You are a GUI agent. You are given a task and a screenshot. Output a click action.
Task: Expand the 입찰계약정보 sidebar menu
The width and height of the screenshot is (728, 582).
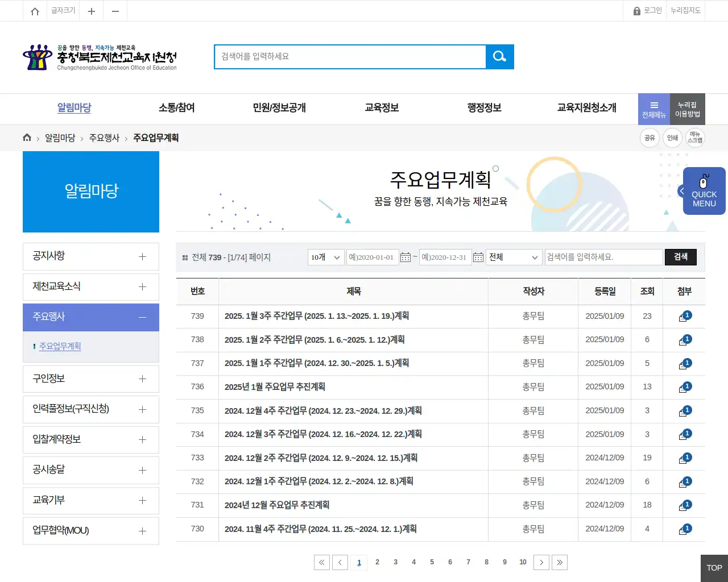tap(91, 440)
